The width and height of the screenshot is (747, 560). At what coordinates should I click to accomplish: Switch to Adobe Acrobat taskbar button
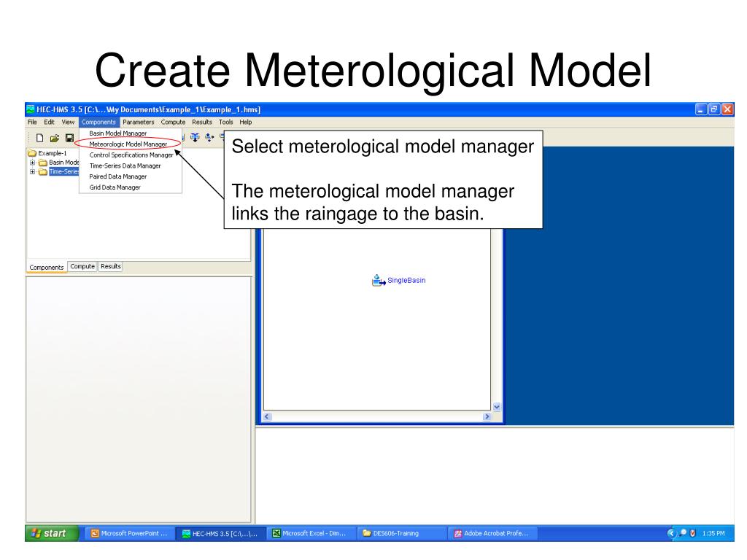tap(492, 533)
